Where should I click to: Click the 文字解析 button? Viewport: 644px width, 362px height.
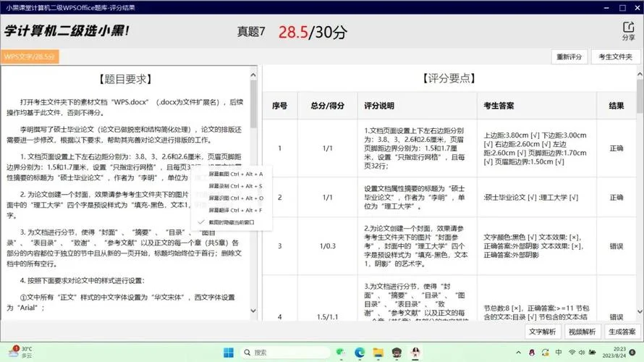click(542, 332)
